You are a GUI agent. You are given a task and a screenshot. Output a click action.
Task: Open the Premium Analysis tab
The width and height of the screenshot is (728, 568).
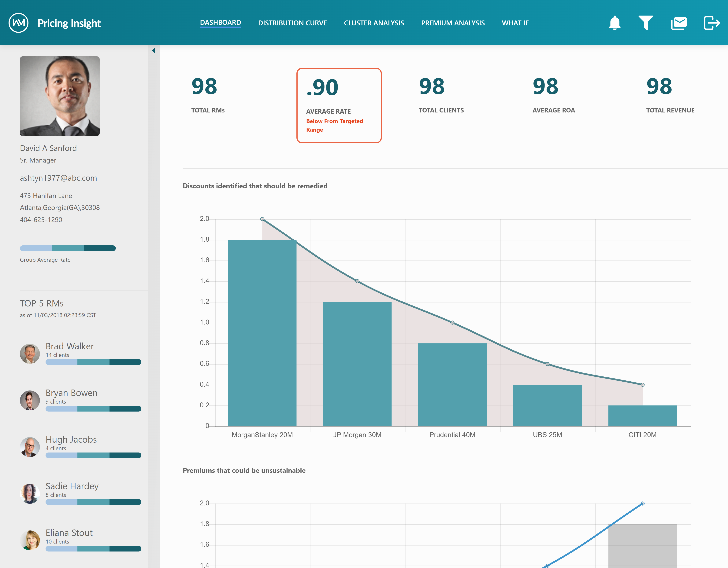453,23
